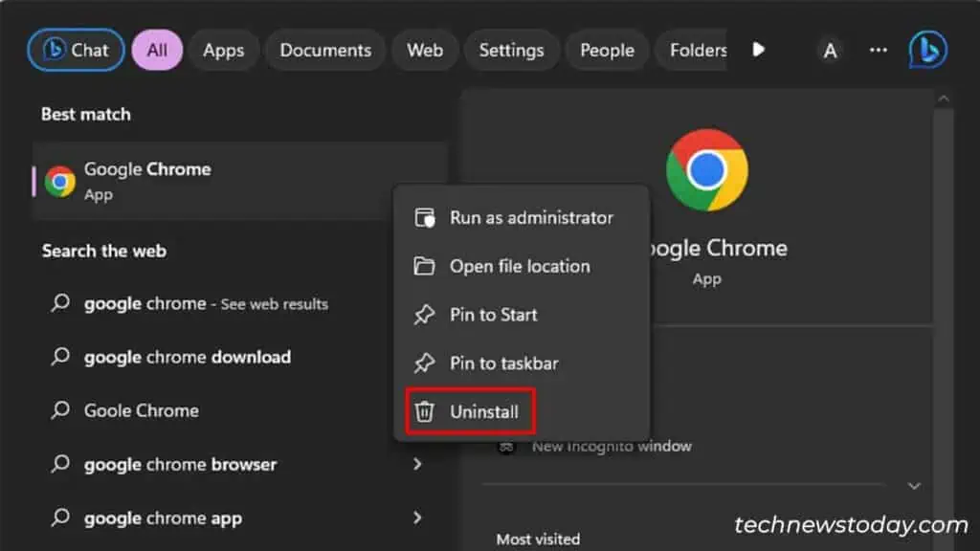Click the folder icon beside Open file location
This screenshot has width=980, height=551.
pos(424,266)
